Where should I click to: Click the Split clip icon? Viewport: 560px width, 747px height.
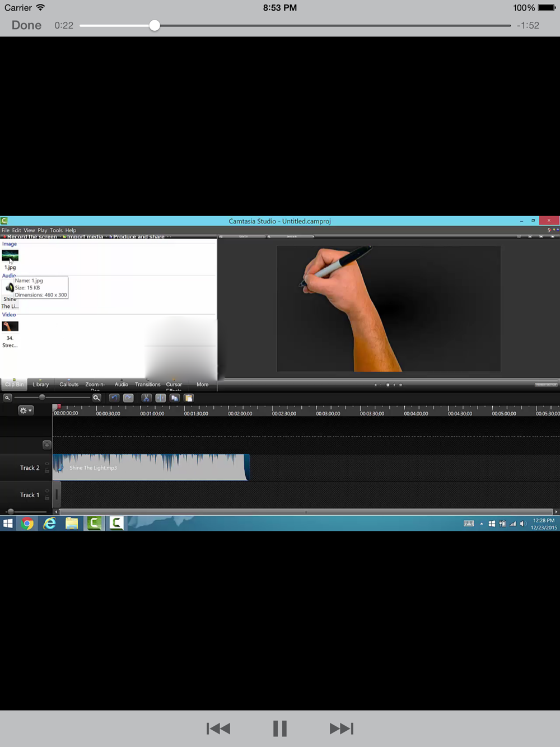[x=161, y=398]
